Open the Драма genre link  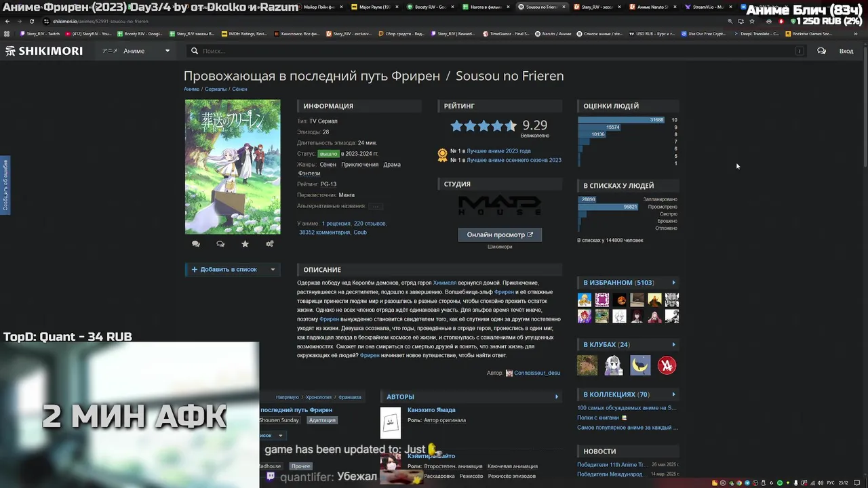pos(392,164)
